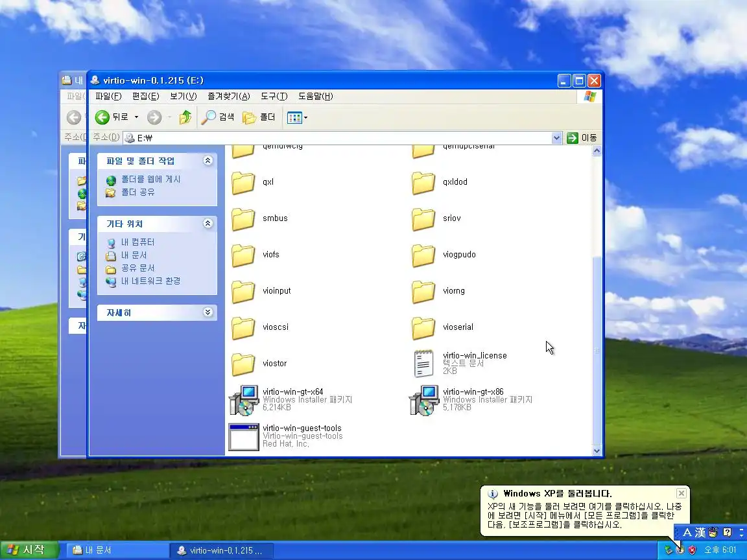The width and height of the screenshot is (747, 560).
Task: Click the language bar help question icon
Action: (727, 532)
